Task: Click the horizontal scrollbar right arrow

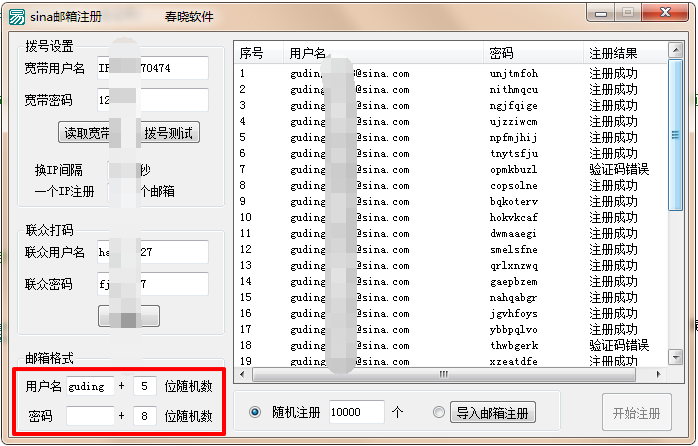Action: click(x=658, y=374)
